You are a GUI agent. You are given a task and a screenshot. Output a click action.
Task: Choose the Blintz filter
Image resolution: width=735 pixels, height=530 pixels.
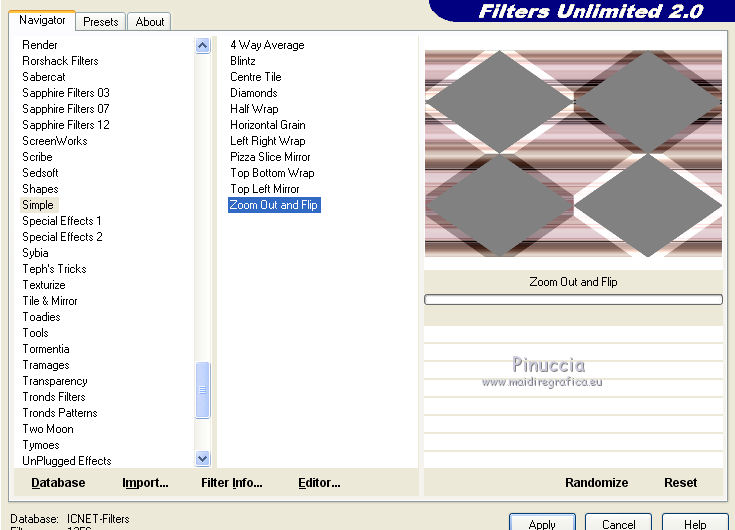243,61
